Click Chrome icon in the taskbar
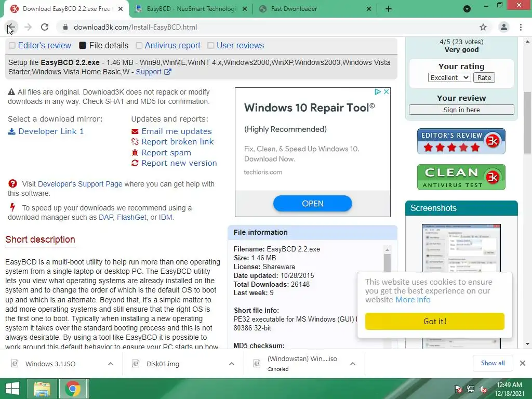Viewport: 532px width, 399px height. pyautogui.click(x=73, y=389)
